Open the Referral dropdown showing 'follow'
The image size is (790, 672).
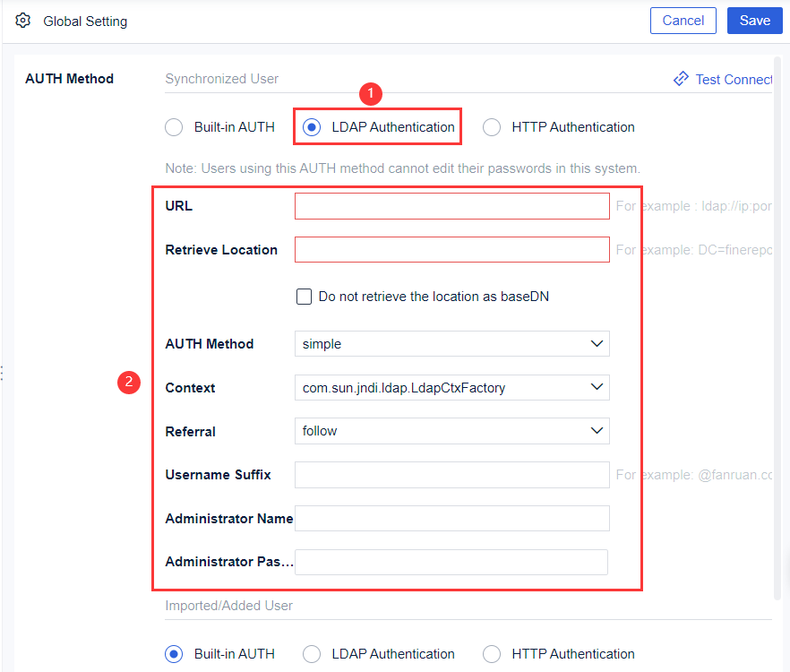(x=451, y=431)
